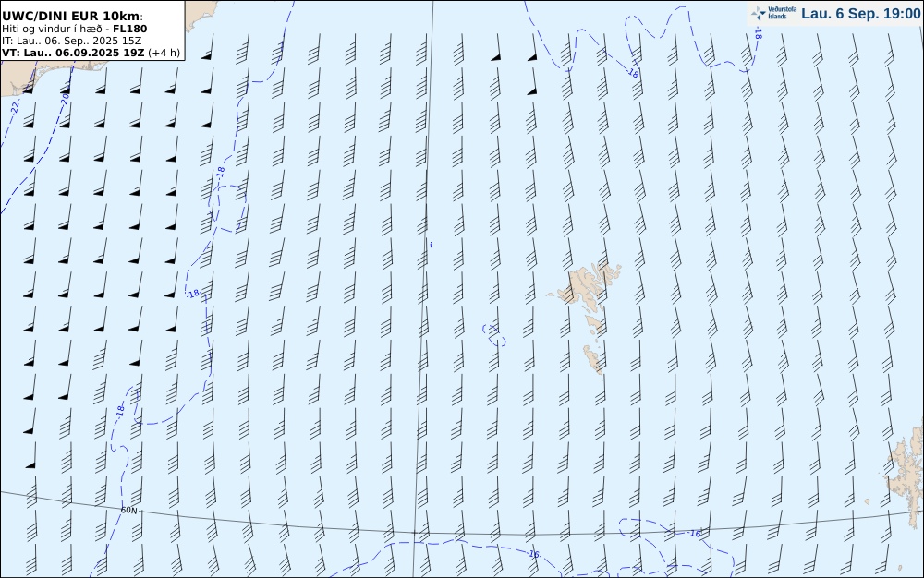The width and height of the screenshot is (924, 578).
Task: Click the '-16' label on the closed contour near 60N
Action: (695, 534)
